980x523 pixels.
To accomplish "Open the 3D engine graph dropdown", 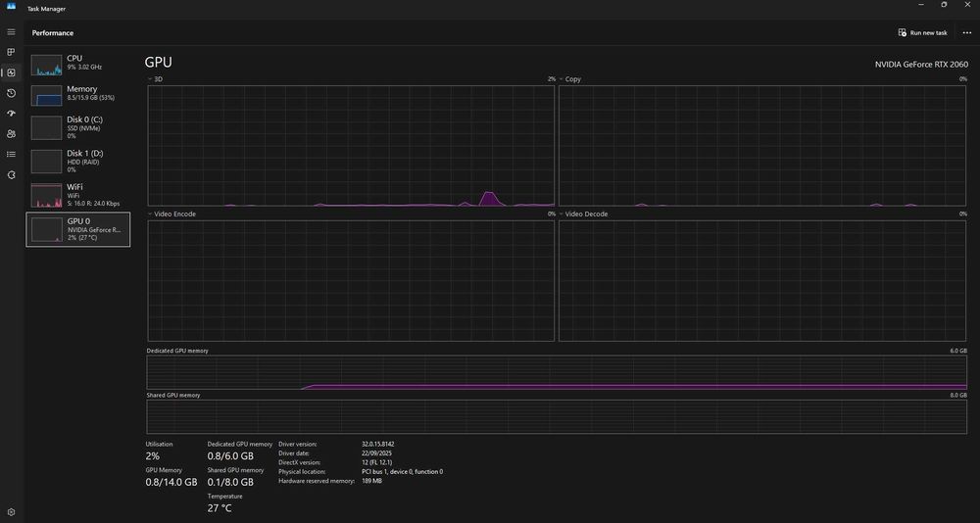I will (x=156, y=79).
